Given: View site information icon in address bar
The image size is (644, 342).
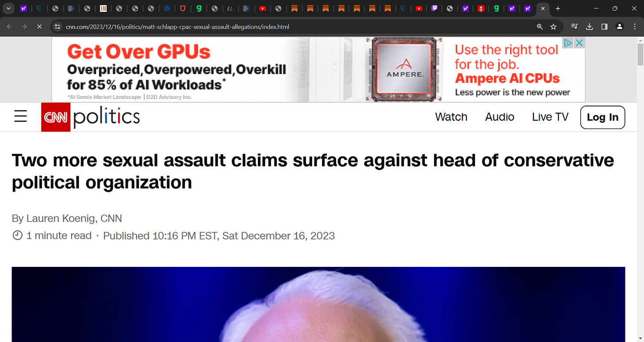Looking at the screenshot, I should [57, 27].
